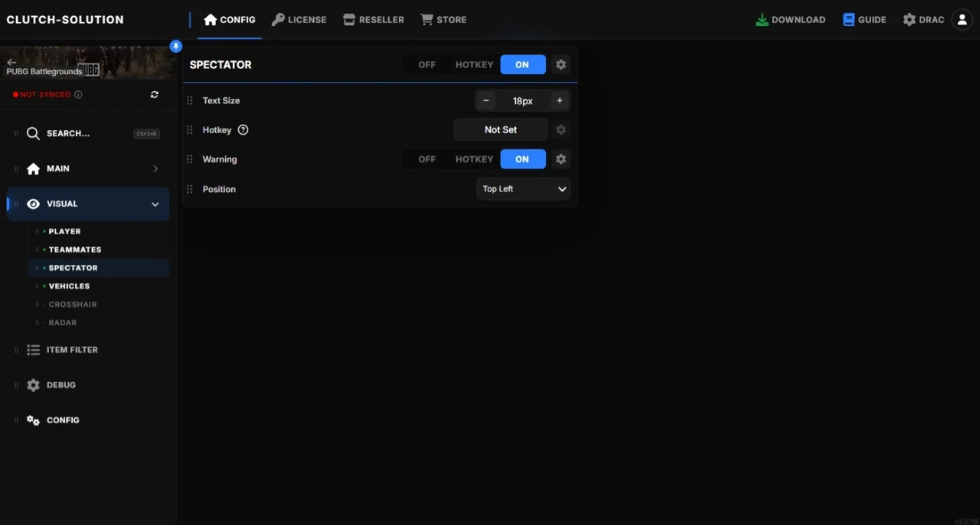980x525 pixels.
Task: Click the blue pin icon above Spectator panel
Action: (x=176, y=46)
